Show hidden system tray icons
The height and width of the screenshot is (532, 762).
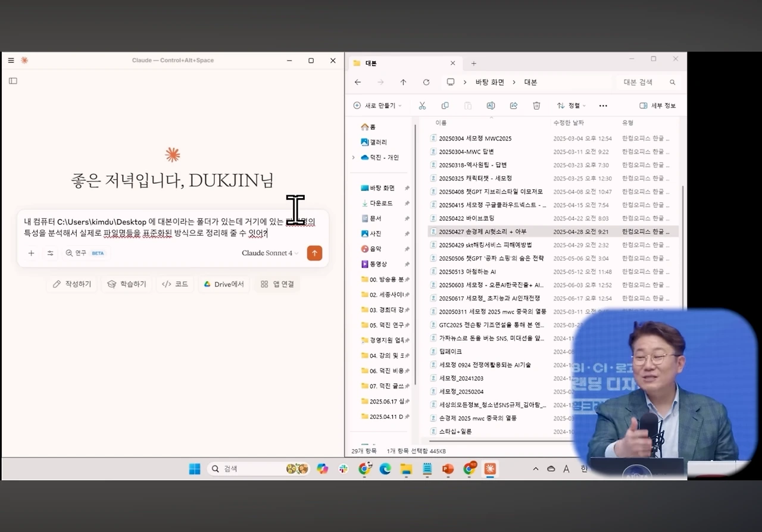point(536,469)
